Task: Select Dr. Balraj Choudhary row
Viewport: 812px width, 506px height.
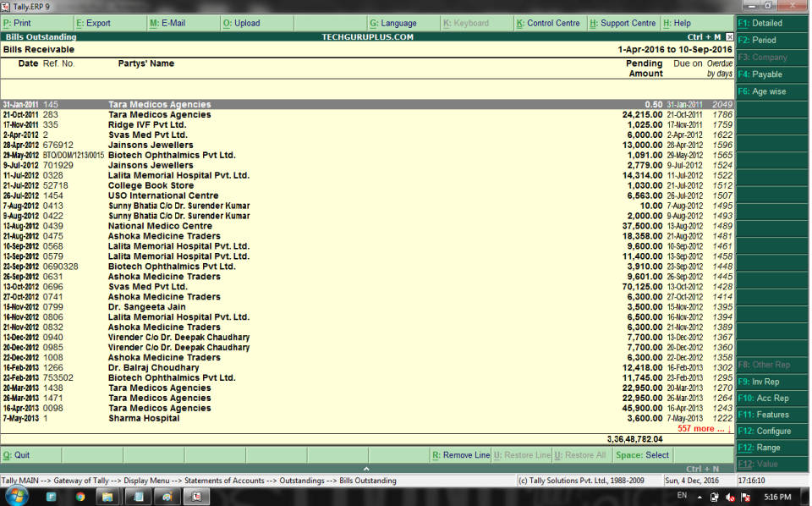Action: [367, 368]
